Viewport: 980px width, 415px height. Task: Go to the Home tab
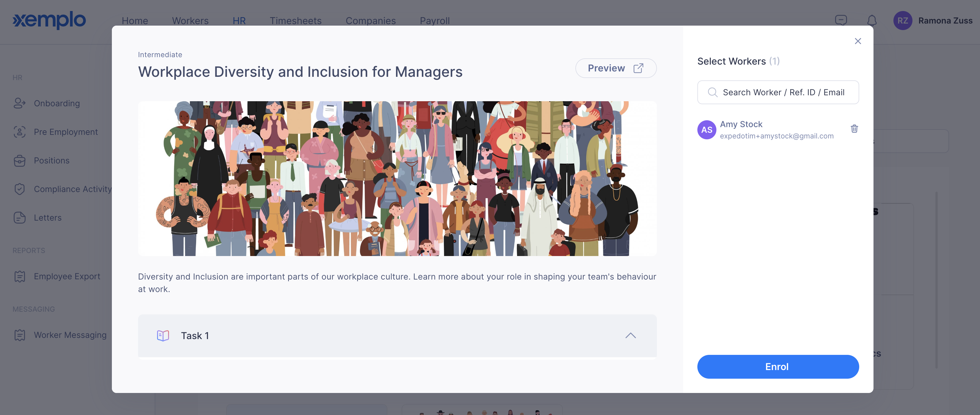coord(135,21)
